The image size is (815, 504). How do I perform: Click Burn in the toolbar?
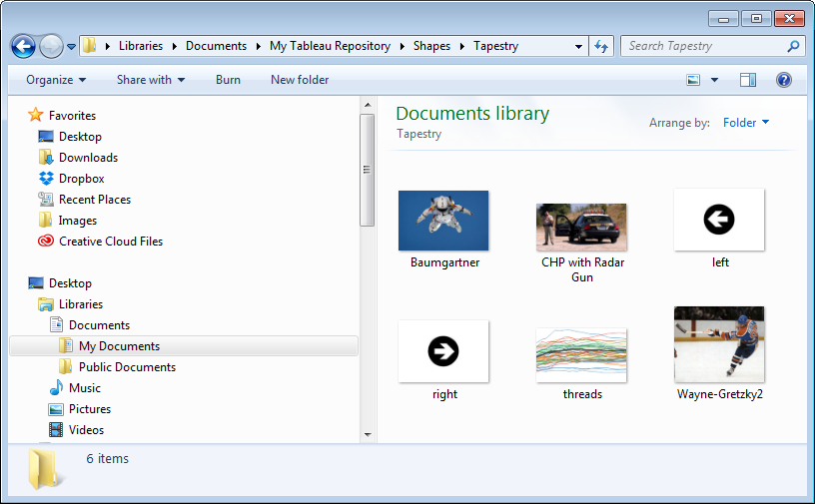[x=228, y=80]
